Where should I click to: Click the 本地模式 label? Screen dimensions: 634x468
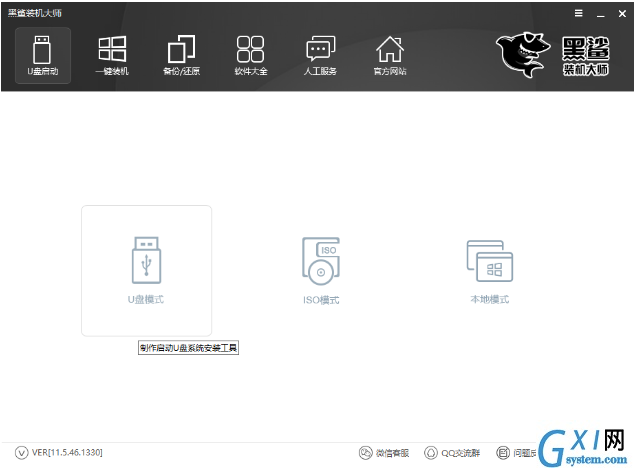[490, 299]
